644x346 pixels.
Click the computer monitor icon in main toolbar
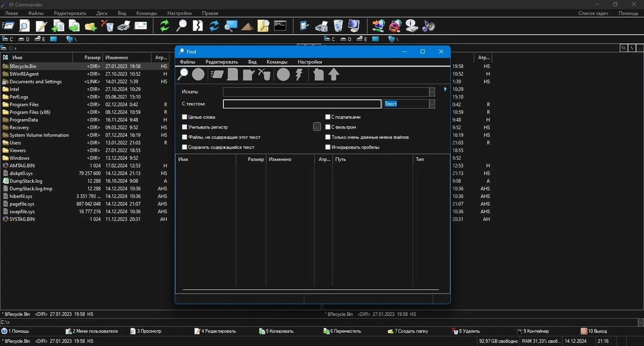click(x=354, y=25)
